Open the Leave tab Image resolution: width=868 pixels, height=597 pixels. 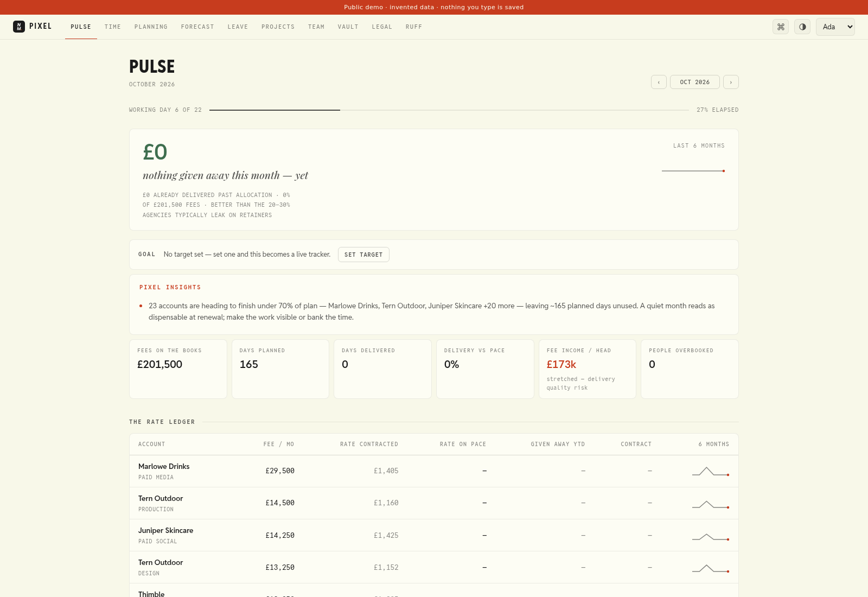coord(238,27)
